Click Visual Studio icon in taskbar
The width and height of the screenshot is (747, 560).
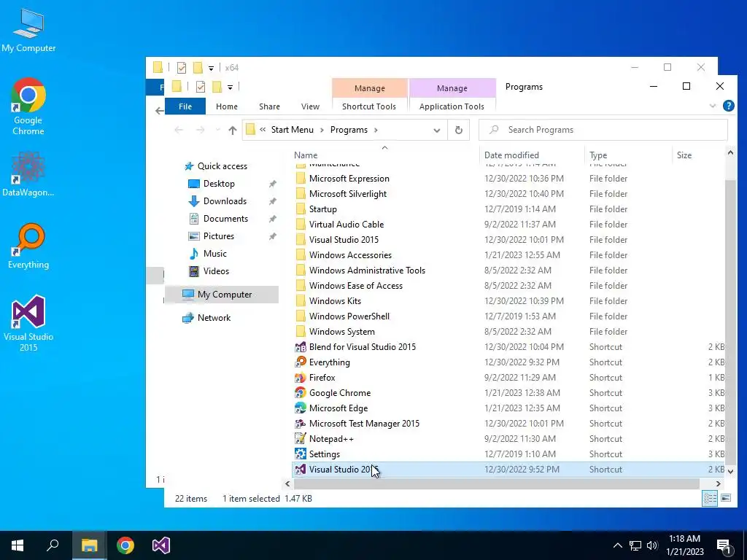pos(161,545)
